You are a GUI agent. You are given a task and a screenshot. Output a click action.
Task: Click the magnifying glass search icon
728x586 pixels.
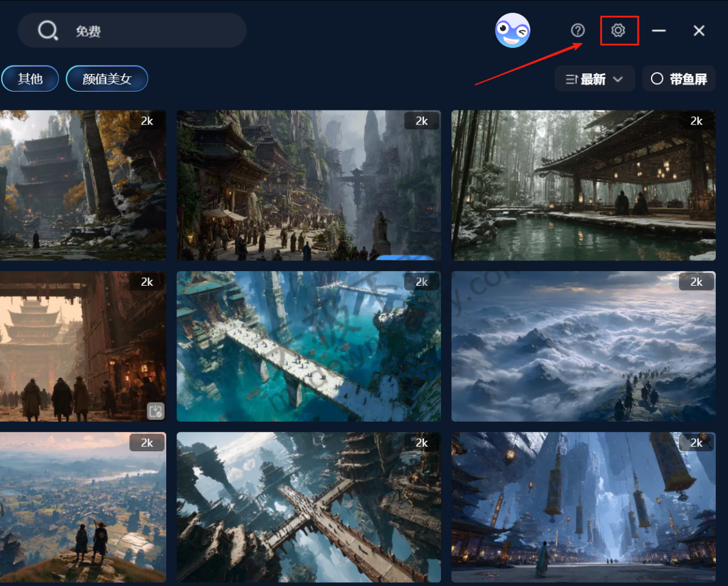point(47,30)
